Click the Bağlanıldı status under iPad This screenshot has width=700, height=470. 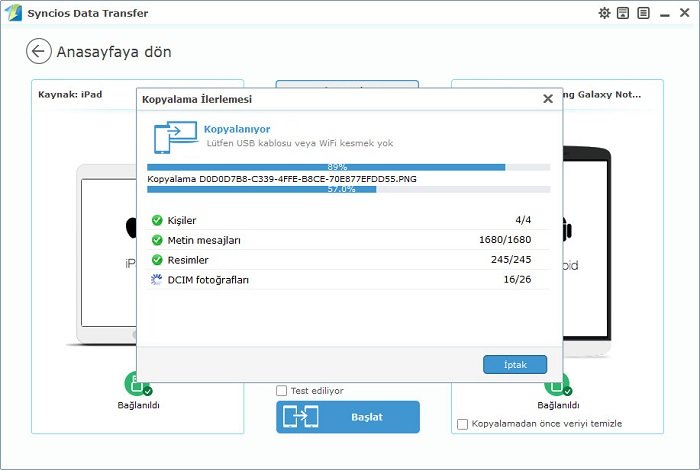pos(138,405)
